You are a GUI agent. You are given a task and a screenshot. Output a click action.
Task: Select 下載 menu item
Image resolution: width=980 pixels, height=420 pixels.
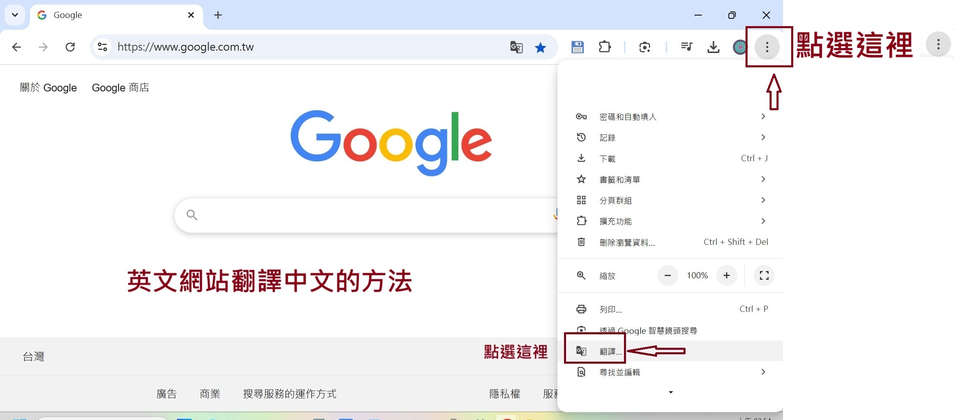(670, 158)
